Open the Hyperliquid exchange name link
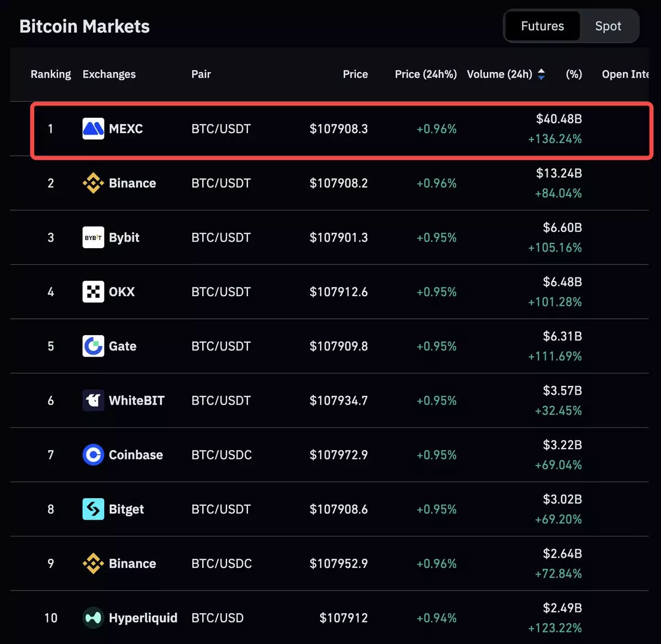 (x=143, y=618)
